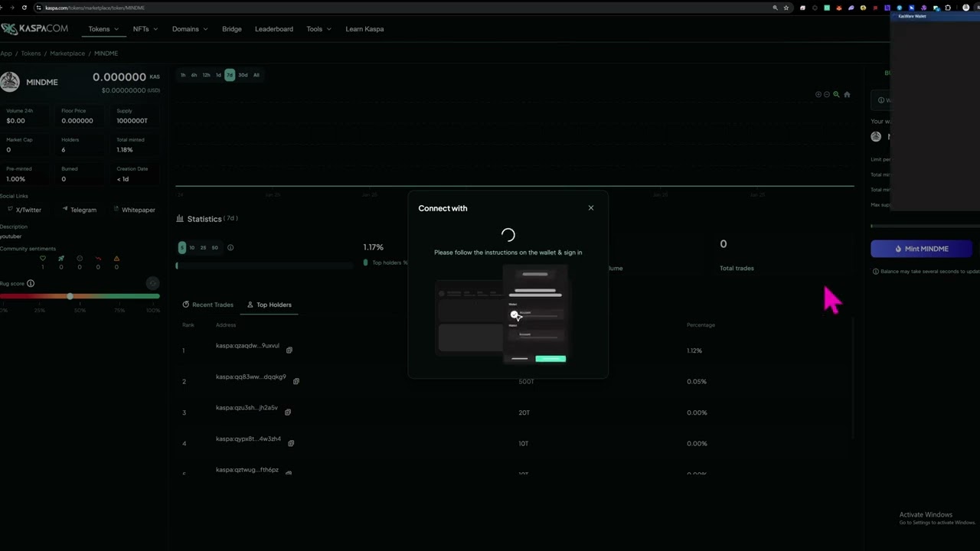980x551 pixels.
Task: Reset chart with home icon
Action: (x=847, y=94)
